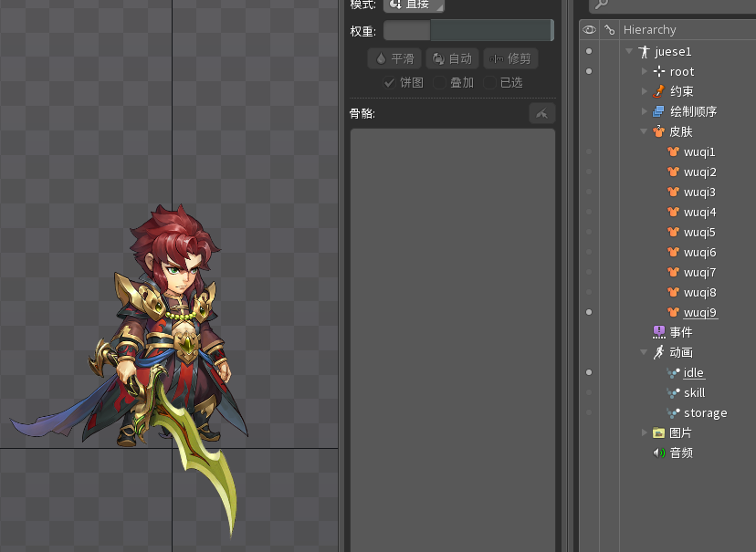Toggle visibility dot for juese1
This screenshot has height=552, width=756.
click(589, 51)
